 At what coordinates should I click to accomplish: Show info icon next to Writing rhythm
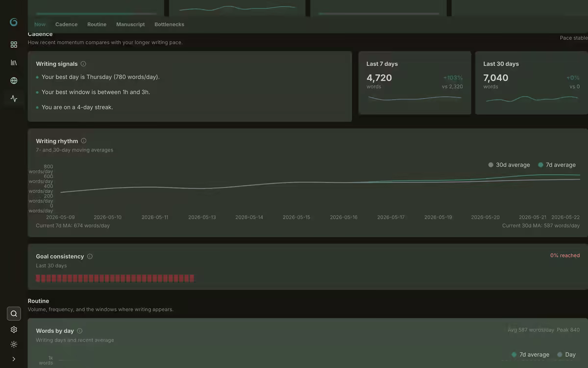[84, 141]
